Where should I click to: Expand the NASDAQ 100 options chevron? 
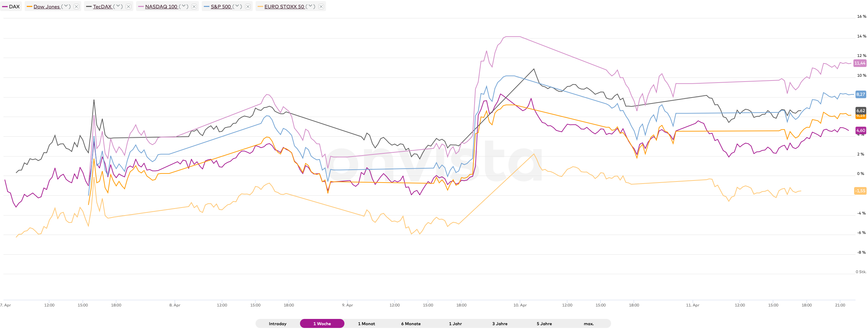click(184, 7)
